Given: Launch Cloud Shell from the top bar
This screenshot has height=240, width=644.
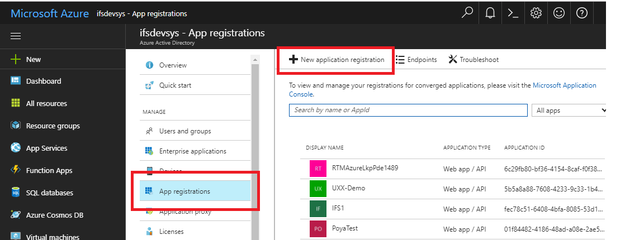Looking at the screenshot, I should coord(513,13).
